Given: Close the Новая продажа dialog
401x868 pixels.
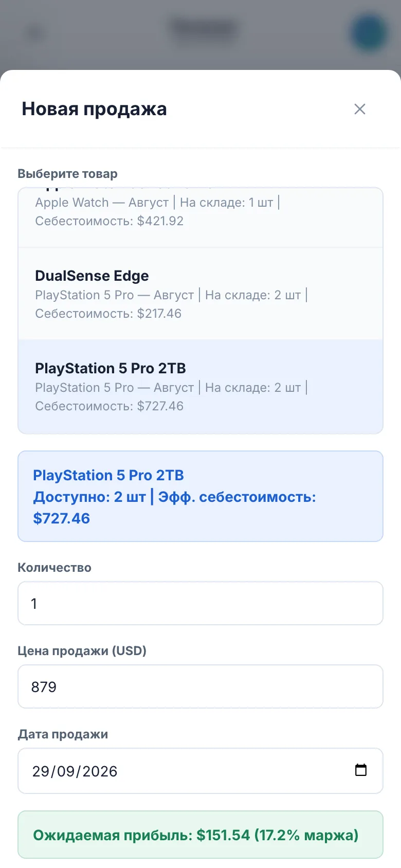Looking at the screenshot, I should click(x=360, y=109).
